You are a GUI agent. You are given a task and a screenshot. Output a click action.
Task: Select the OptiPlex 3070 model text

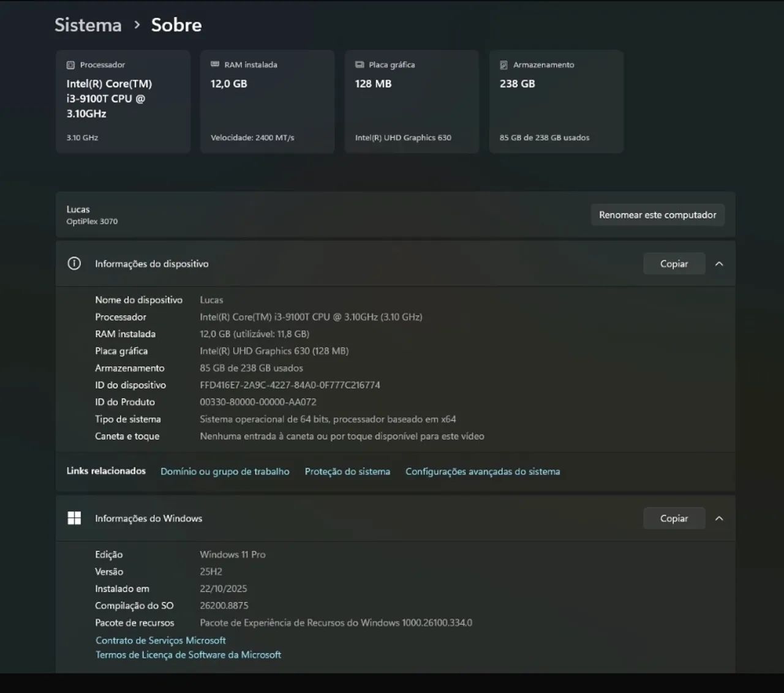coord(92,222)
